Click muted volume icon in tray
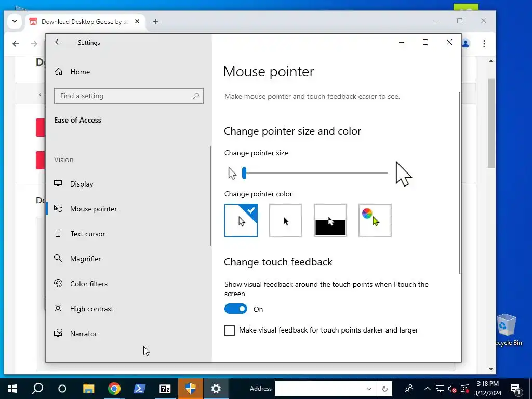Image resolution: width=532 pixels, height=399 pixels. (x=453, y=389)
